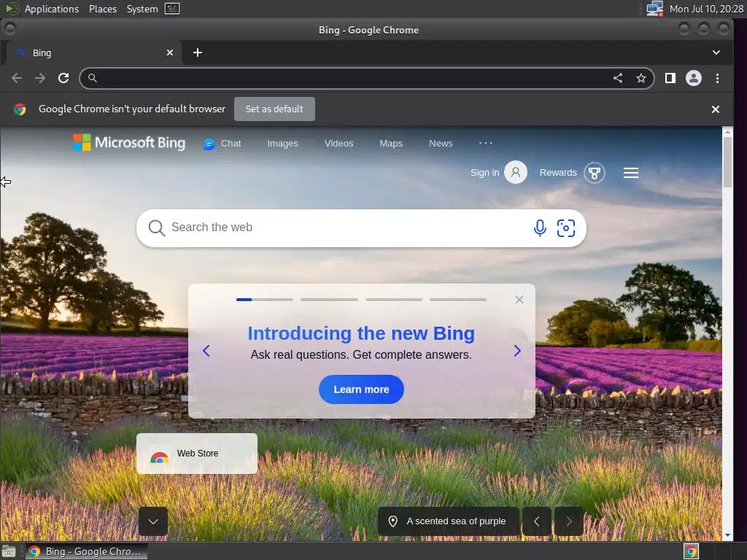Click the Rewards trophy icon
Image resolution: width=747 pixels, height=560 pixels.
tap(595, 173)
